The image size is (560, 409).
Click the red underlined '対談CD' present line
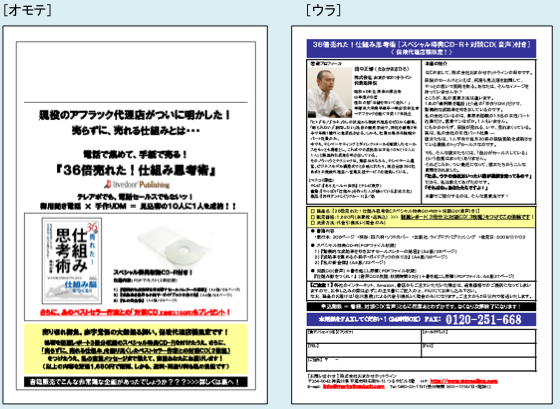pyautogui.click(x=135, y=312)
